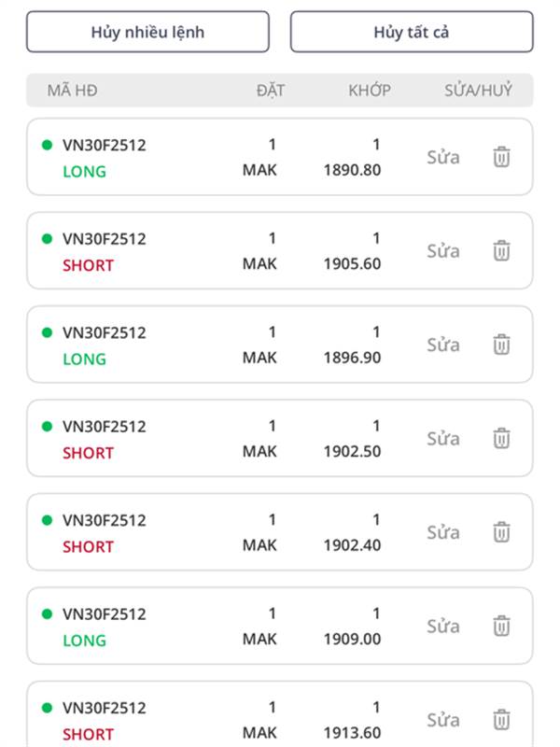Delete the LONG order at 1890.80
The width and height of the screenshot is (560, 747).
click(501, 157)
